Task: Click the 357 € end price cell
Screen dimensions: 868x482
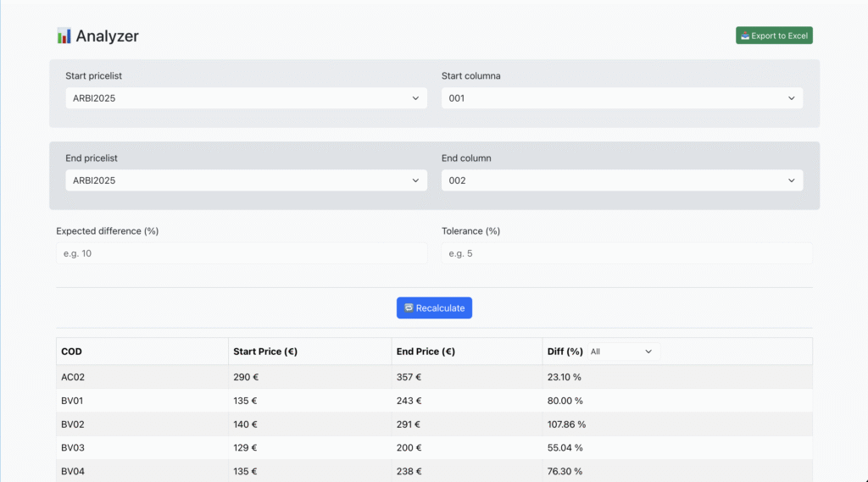Action: click(x=409, y=377)
